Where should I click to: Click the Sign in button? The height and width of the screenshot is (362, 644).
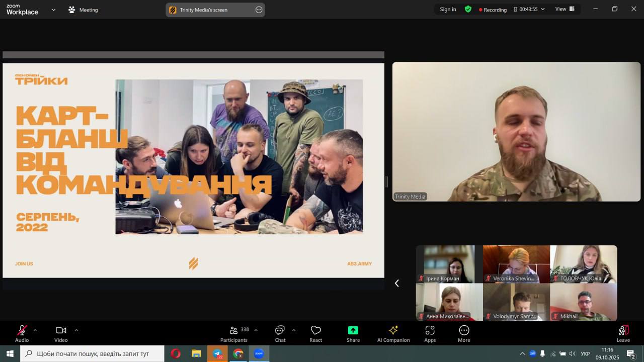(448, 9)
